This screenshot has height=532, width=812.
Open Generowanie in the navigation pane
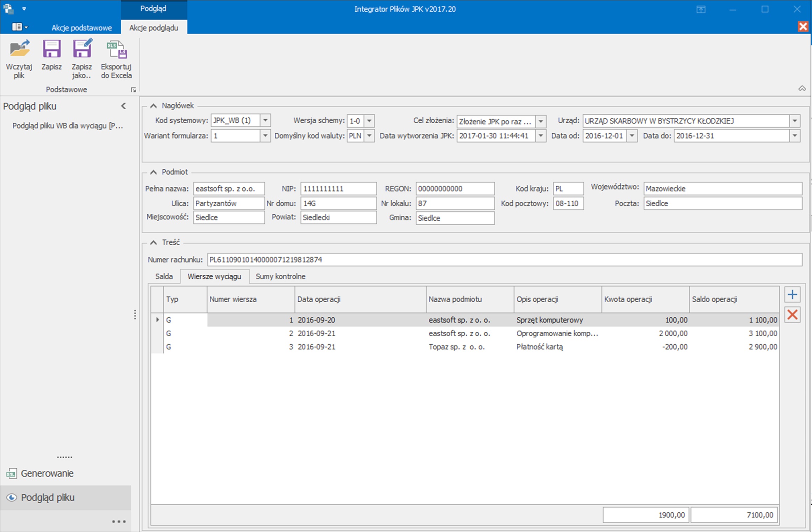[x=47, y=473]
